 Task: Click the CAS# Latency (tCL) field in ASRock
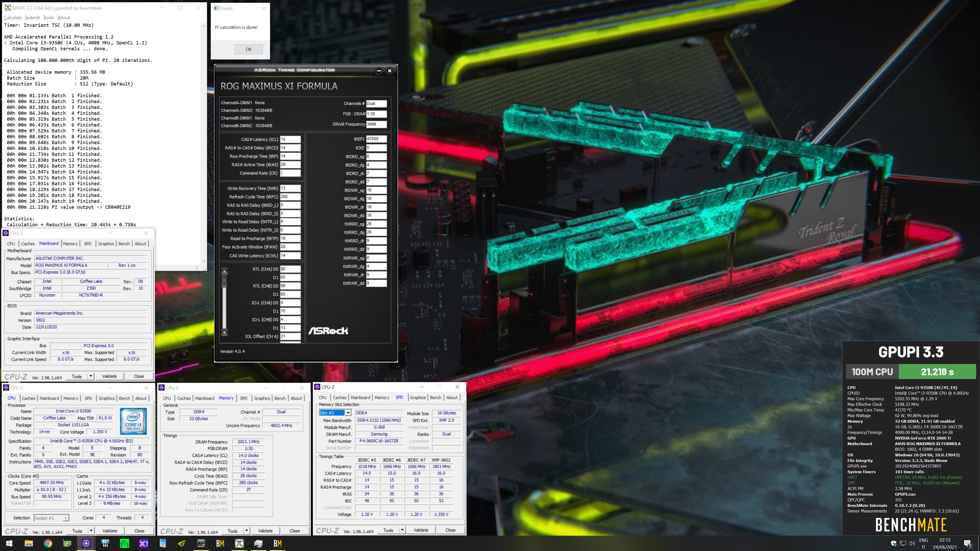pos(290,139)
